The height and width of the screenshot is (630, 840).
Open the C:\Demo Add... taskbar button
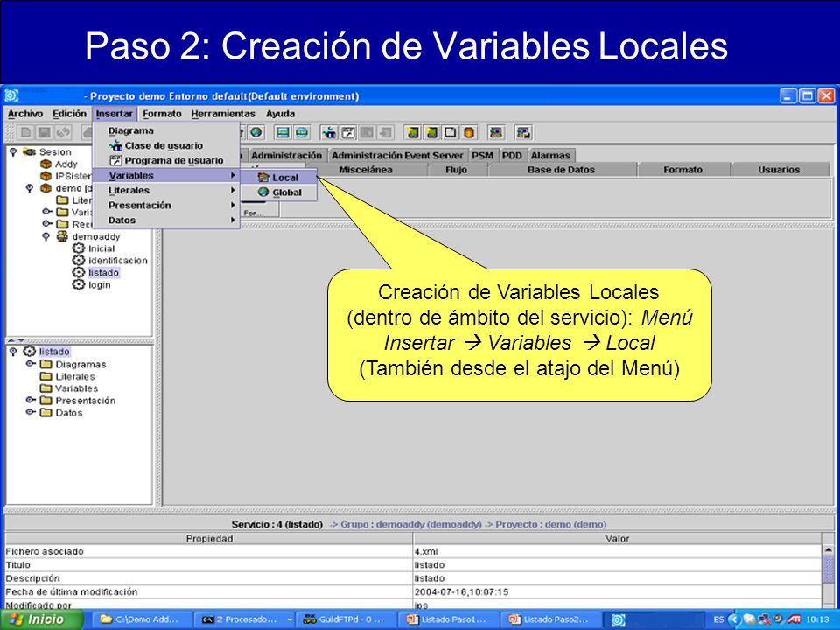click(x=142, y=619)
